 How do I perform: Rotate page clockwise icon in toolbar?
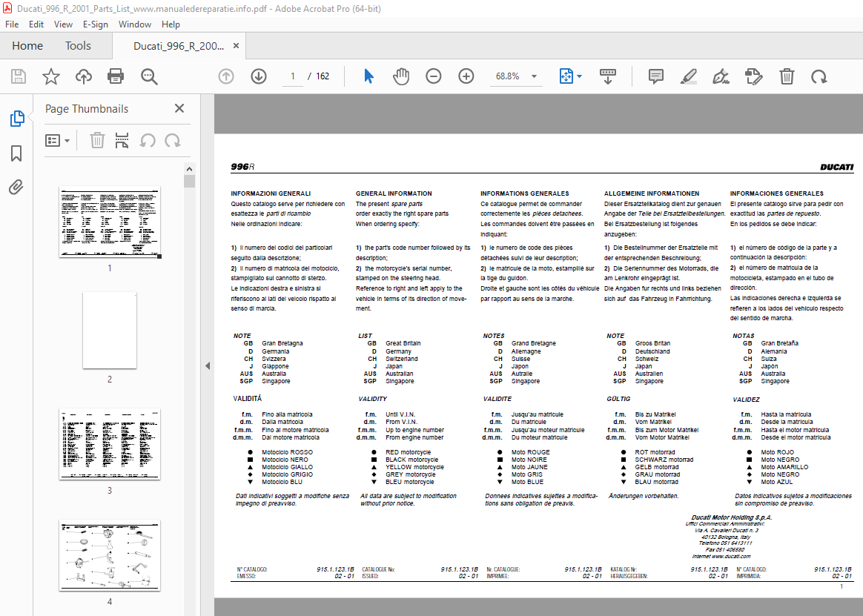[819, 76]
